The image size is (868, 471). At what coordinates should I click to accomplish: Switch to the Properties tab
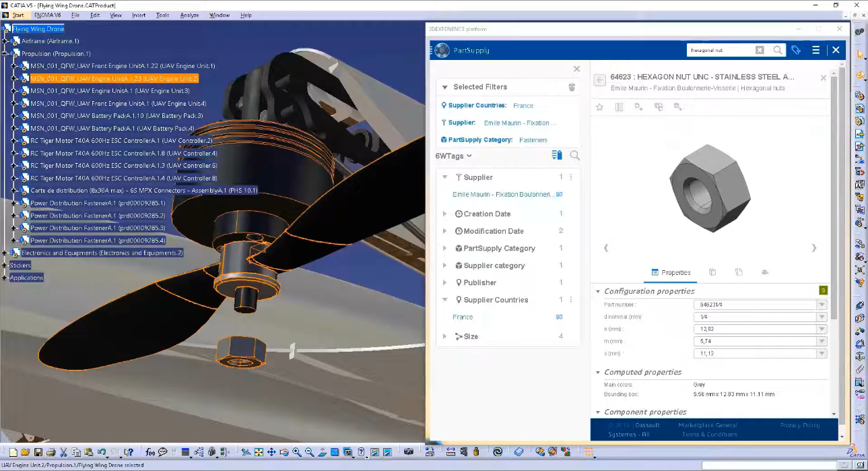point(671,272)
